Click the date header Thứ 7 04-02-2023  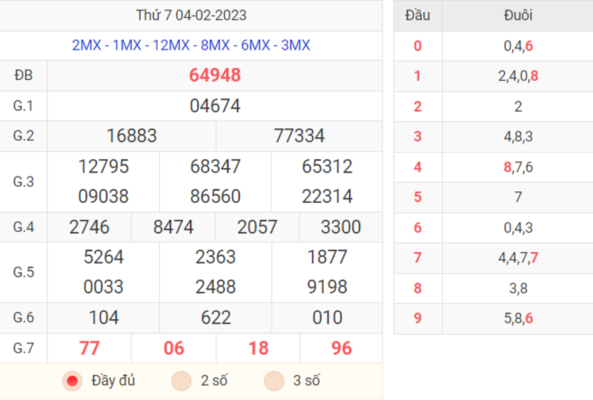pyautogui.click(x=191, y=16)
